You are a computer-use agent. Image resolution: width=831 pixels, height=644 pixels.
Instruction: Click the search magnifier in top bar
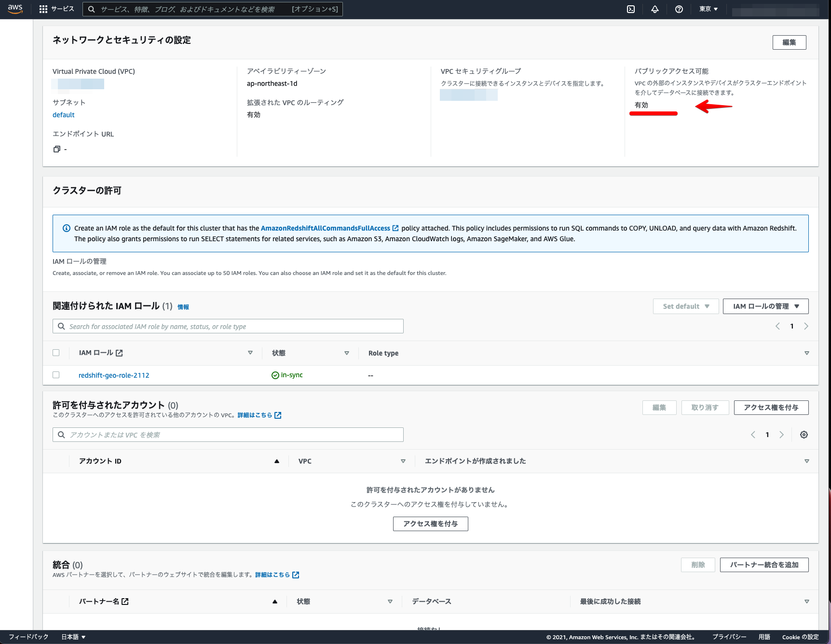click(x=91, y=9)
